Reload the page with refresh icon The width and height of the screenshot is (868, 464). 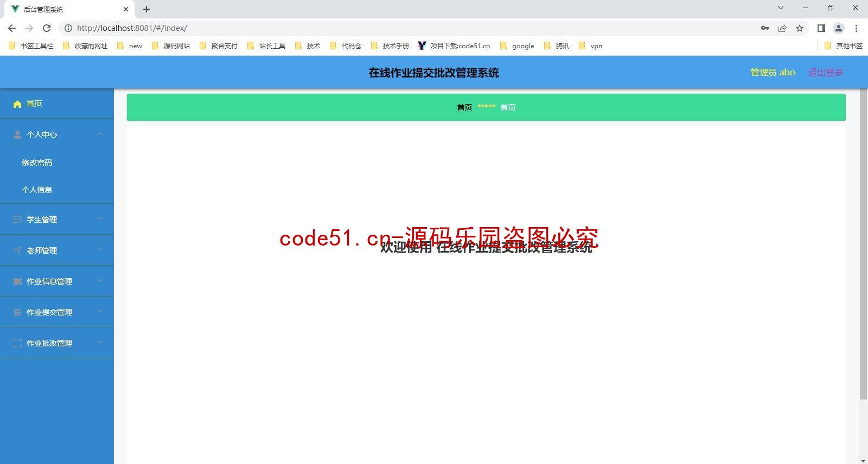(47, 28)
